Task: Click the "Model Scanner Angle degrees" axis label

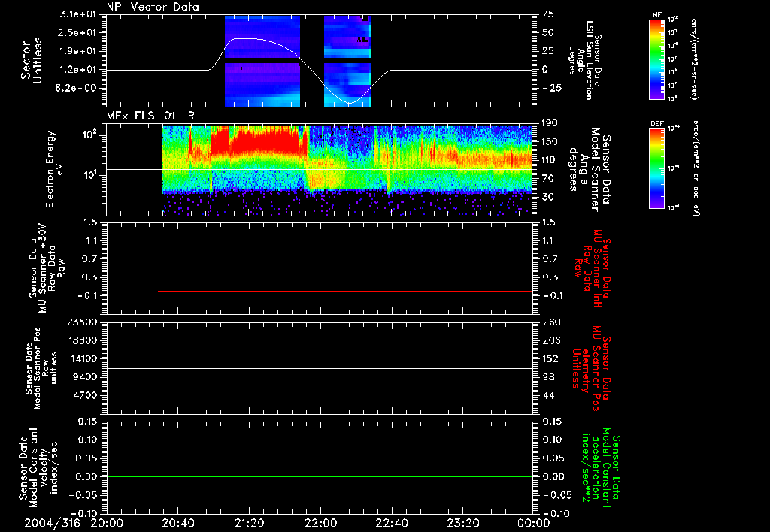Action: tap(590, 169)
